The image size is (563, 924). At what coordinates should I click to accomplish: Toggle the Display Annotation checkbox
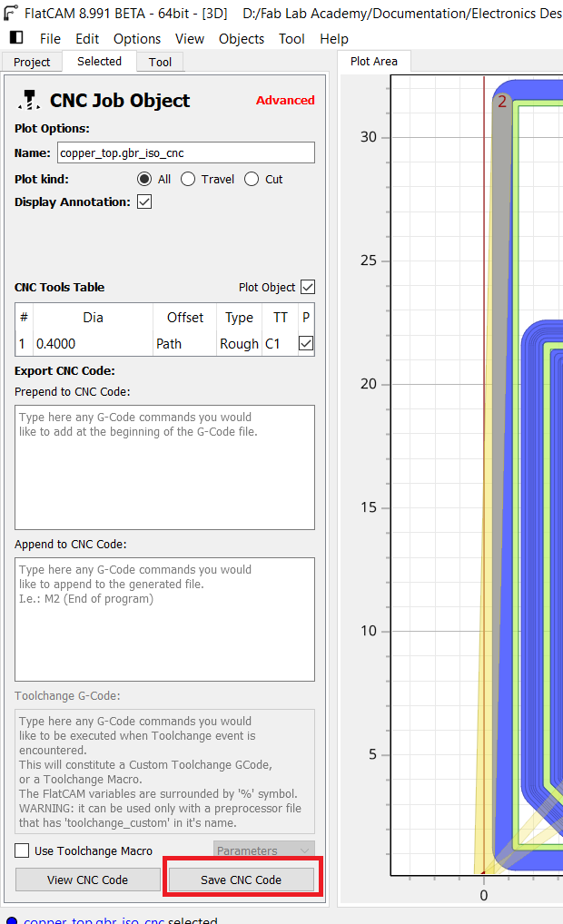pyautogui.click(x=144, y=202)
